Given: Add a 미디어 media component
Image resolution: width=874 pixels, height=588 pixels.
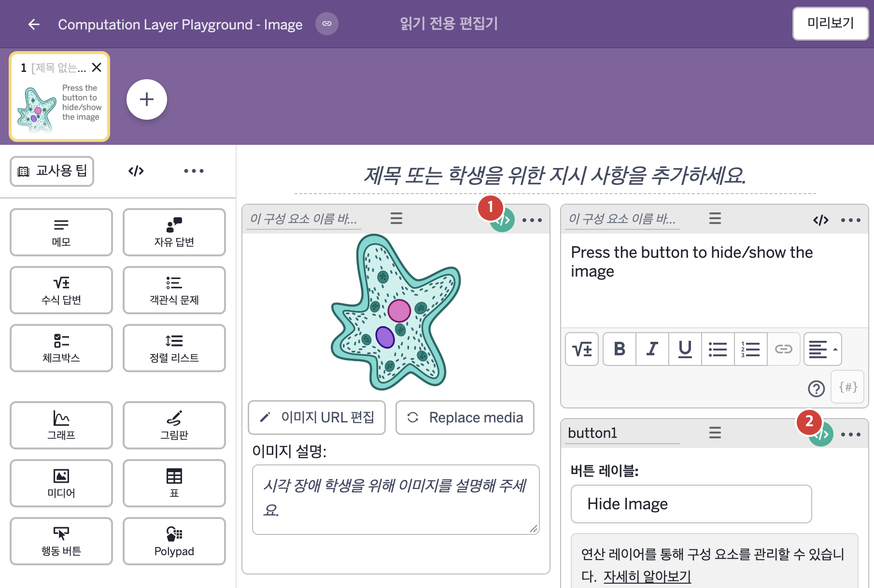Looking at the screenshot, I should (x=61, y=483).
